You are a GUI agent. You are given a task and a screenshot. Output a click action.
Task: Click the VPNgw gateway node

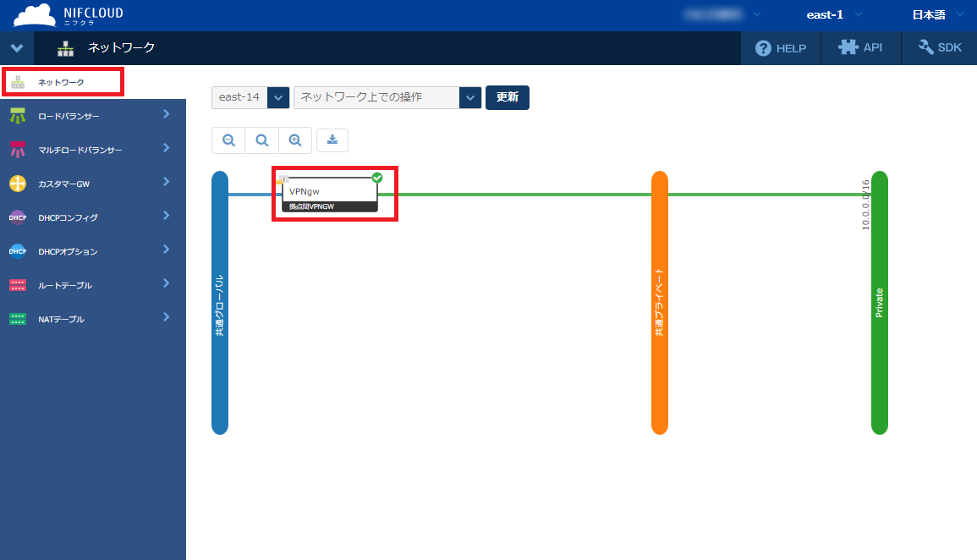point(330,192)
